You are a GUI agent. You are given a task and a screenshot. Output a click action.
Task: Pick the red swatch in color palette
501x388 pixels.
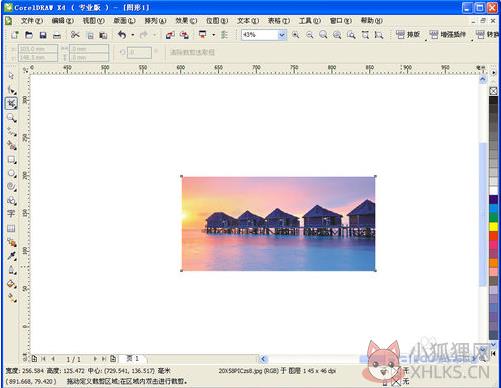493,236
